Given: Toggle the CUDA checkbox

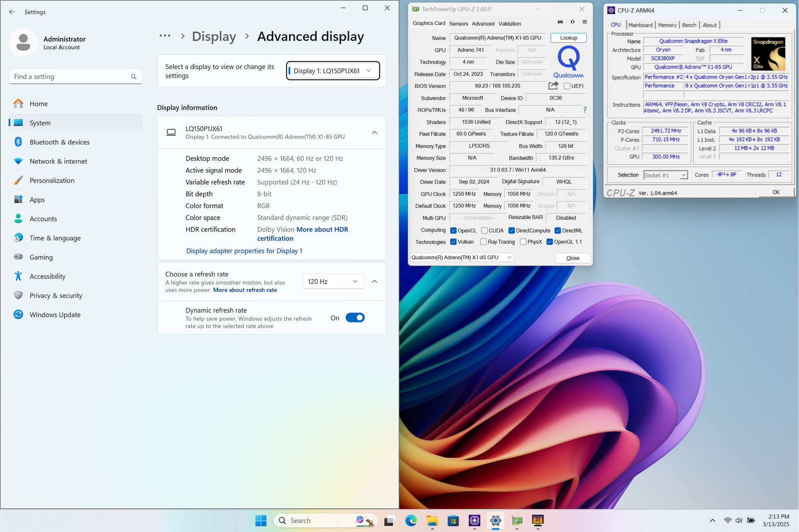Looking at the screenshot, I should [484, 231].
